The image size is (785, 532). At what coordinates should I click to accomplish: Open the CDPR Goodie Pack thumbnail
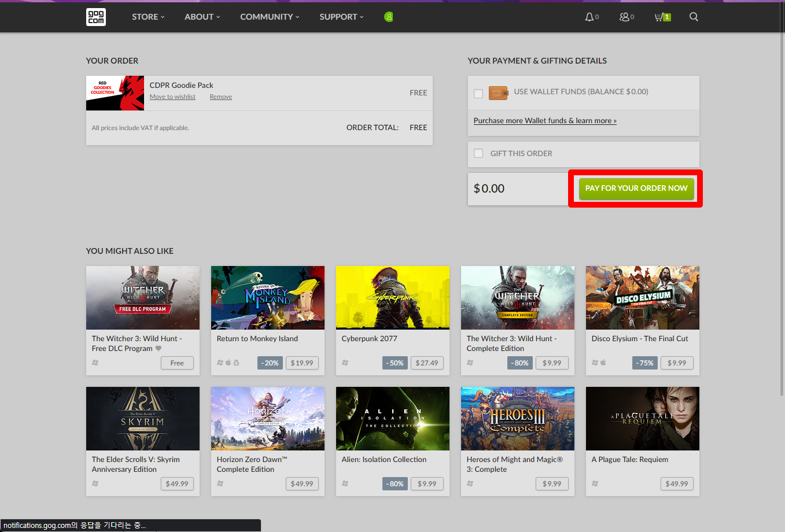pos(115,93)
